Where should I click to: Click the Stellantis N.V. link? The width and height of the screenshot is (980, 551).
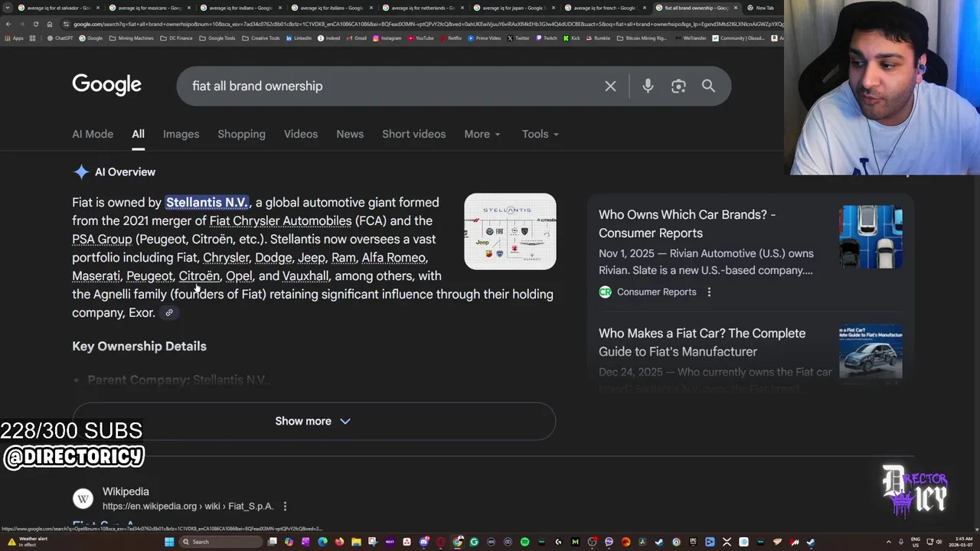pyautogui.click(x=207, y=202)
